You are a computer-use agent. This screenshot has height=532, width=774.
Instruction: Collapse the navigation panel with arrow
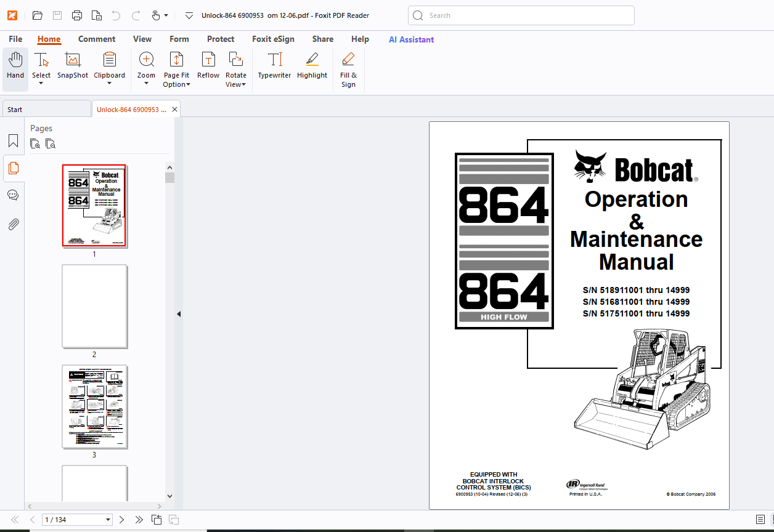(179, 314)
